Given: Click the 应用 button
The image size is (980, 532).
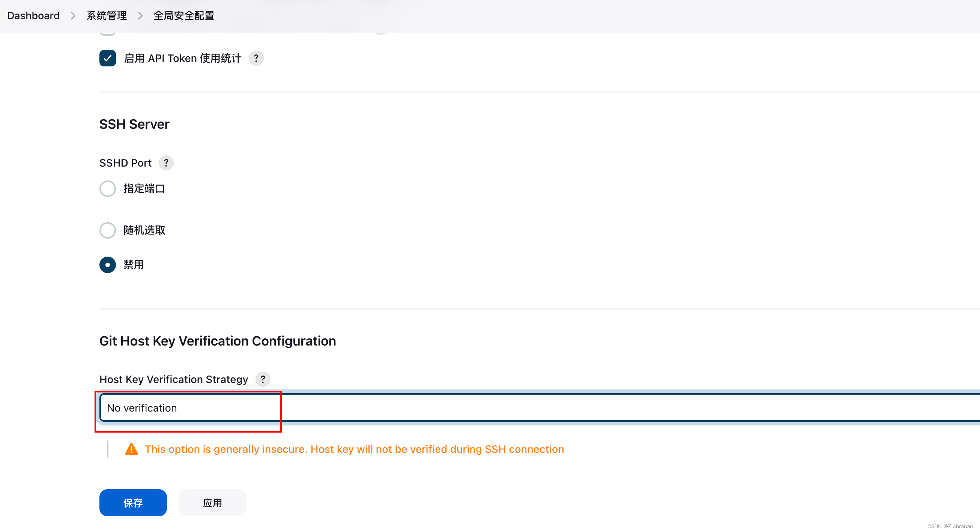Looking at the screenshot, I should 212,502.
